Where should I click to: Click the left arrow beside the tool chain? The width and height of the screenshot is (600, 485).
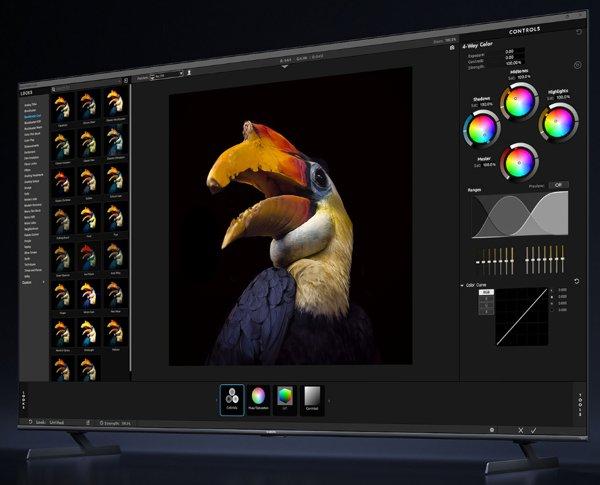(x=217, y=400)
